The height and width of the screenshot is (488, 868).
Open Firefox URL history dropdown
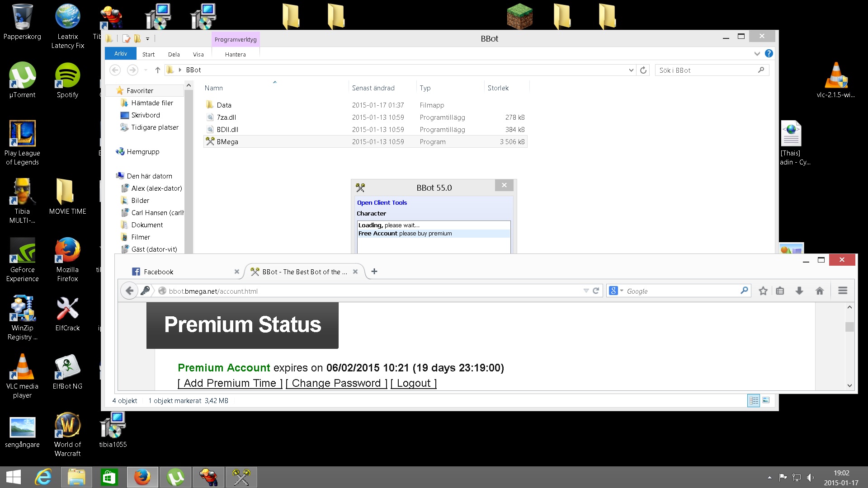(x=586, y=291)
